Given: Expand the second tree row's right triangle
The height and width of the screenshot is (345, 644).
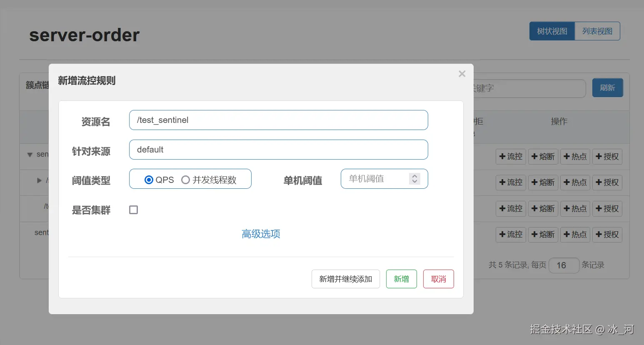Looking at the screenshot, I should (39, 180).
